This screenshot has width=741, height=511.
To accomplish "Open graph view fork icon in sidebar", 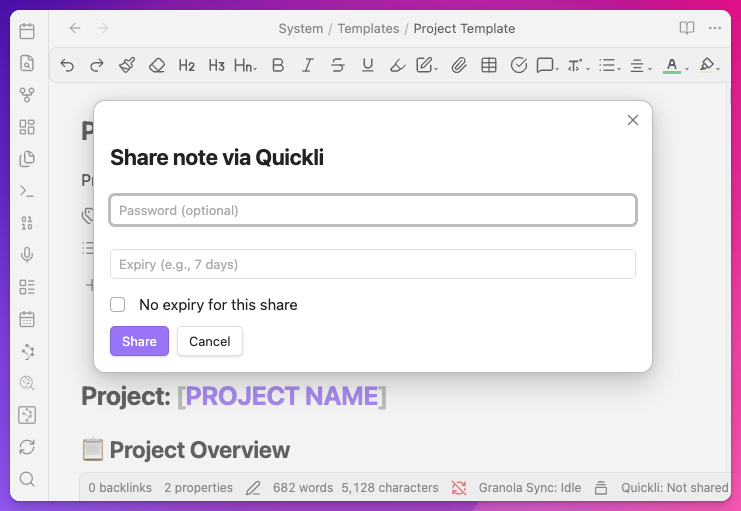I will [x=27, y=95].
